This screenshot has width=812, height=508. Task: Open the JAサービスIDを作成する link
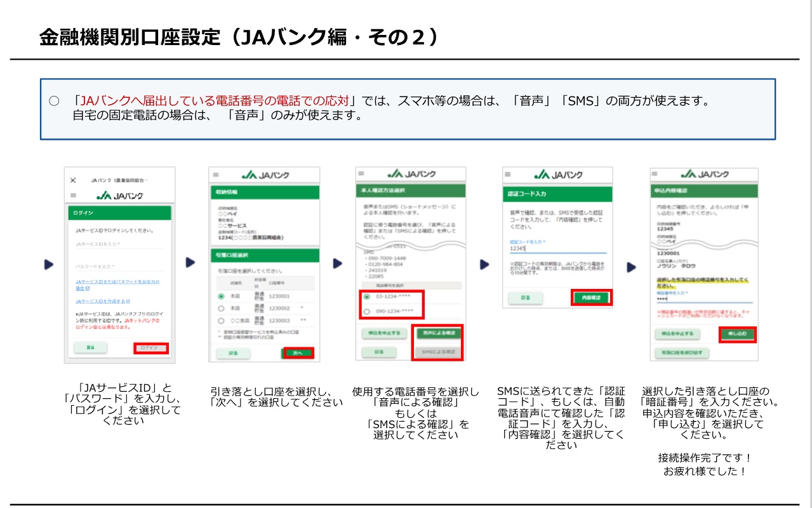tap(102, 302)
